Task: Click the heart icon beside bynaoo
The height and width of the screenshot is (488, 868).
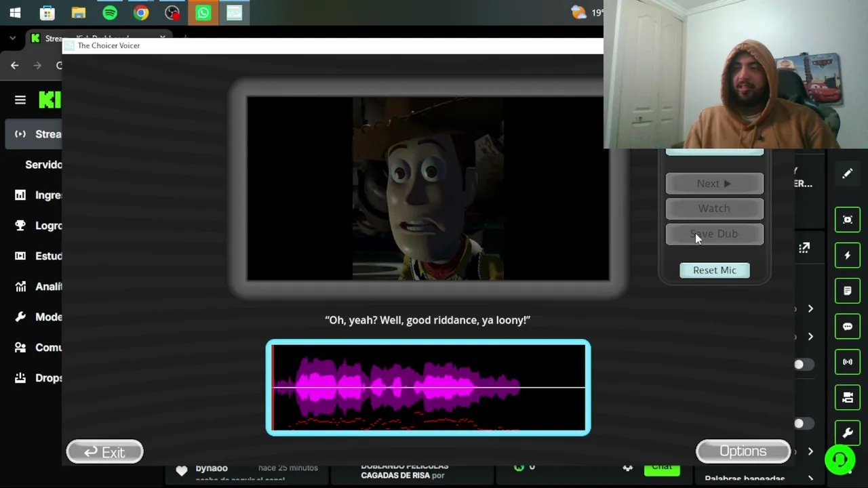Action: (x=181, y=470)
